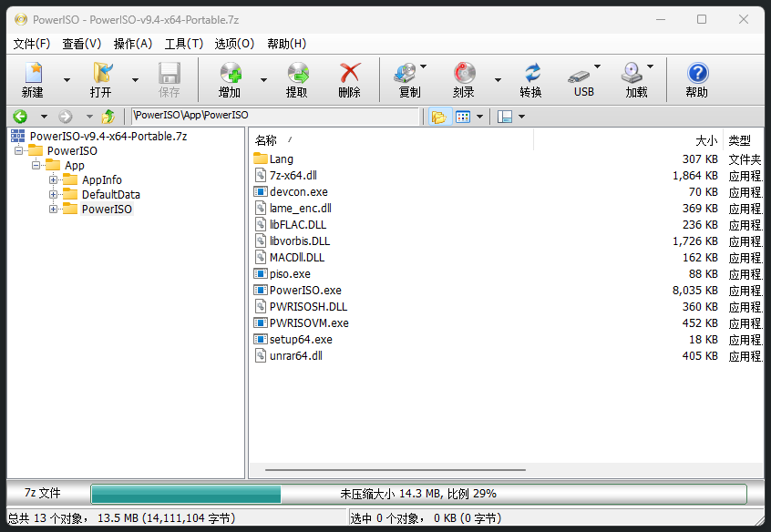Open the 新建 dropdown arrow
The image size is (771, 532).
(67, 79)
